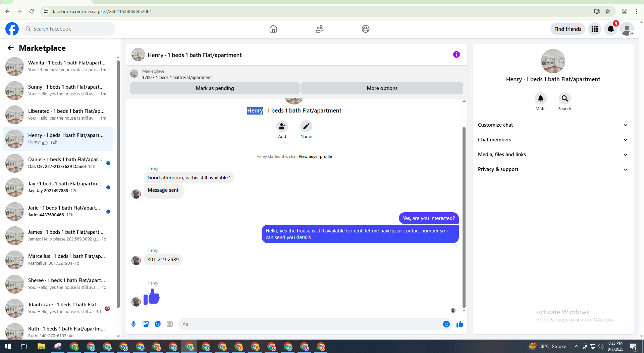Click the message text box

click(310, 324)
